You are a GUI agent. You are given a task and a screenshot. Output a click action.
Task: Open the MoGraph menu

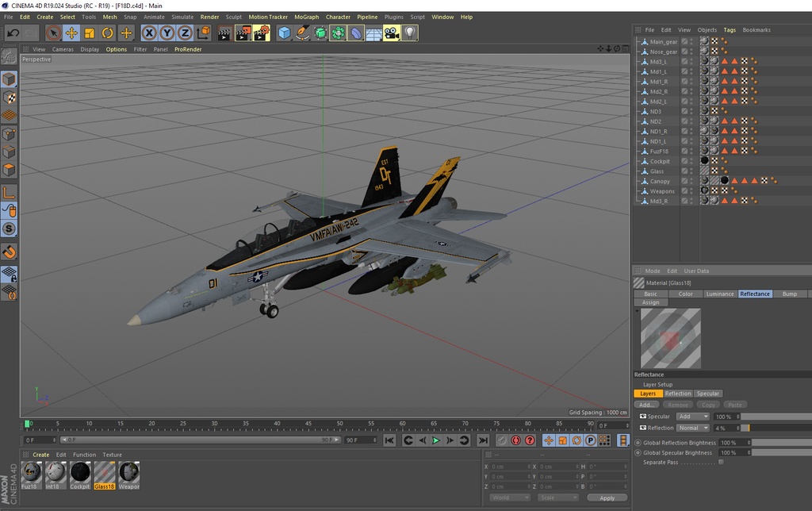click(x=306, y=17)
